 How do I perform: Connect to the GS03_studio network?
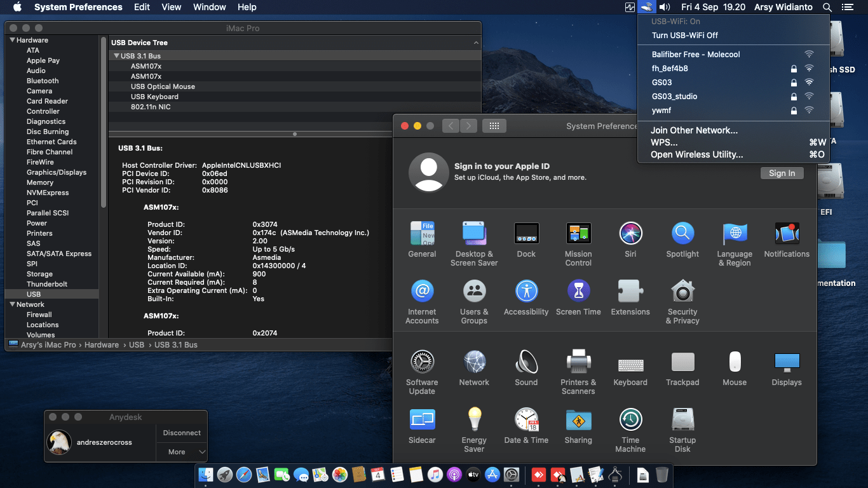(733, 97)
